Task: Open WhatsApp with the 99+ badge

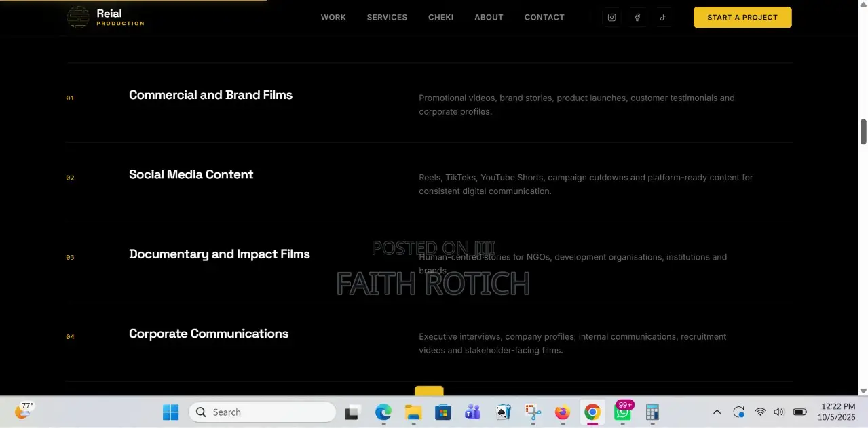Action: point(622,412)
